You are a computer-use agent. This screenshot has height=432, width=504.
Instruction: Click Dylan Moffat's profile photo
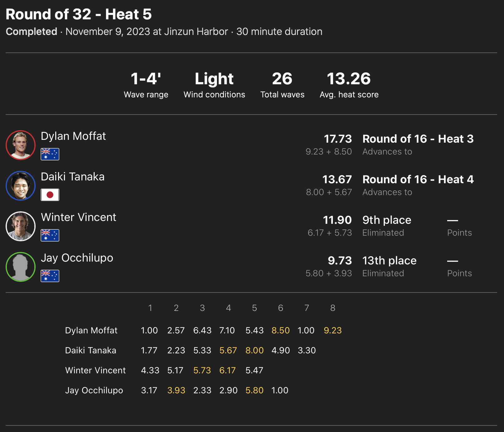21,145
